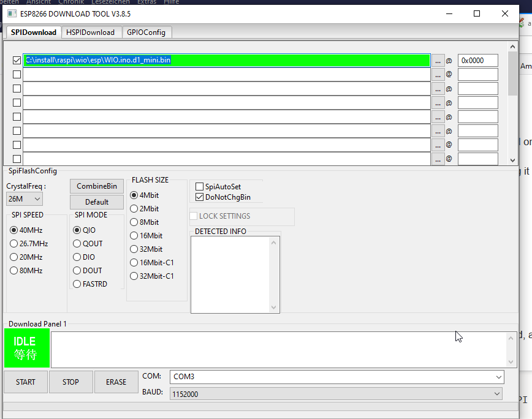Open the file browser for the WIO bin row
This screenshot has width=532, height=419.
pyautogui.click(x=438, y=60)
